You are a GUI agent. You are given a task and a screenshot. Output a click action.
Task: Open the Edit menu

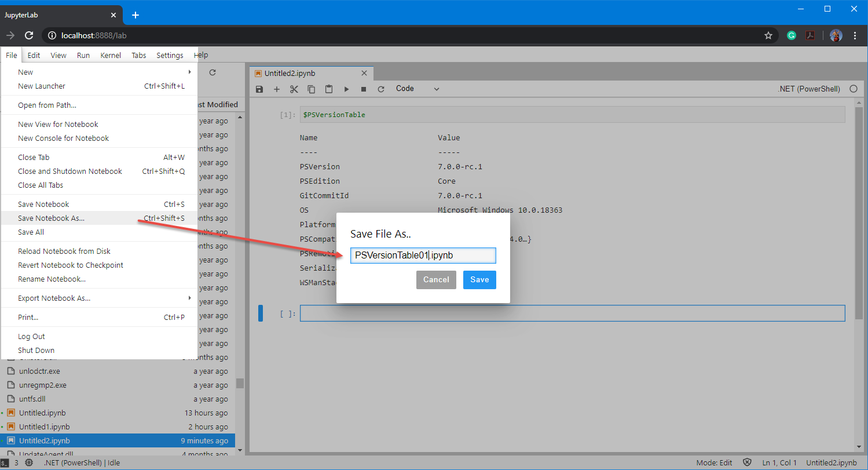34,56
